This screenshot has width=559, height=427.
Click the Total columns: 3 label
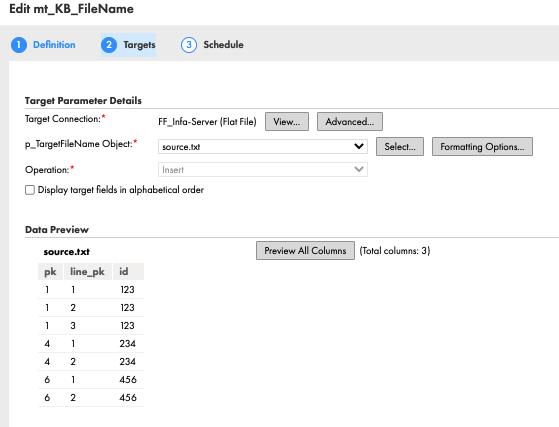395,251
